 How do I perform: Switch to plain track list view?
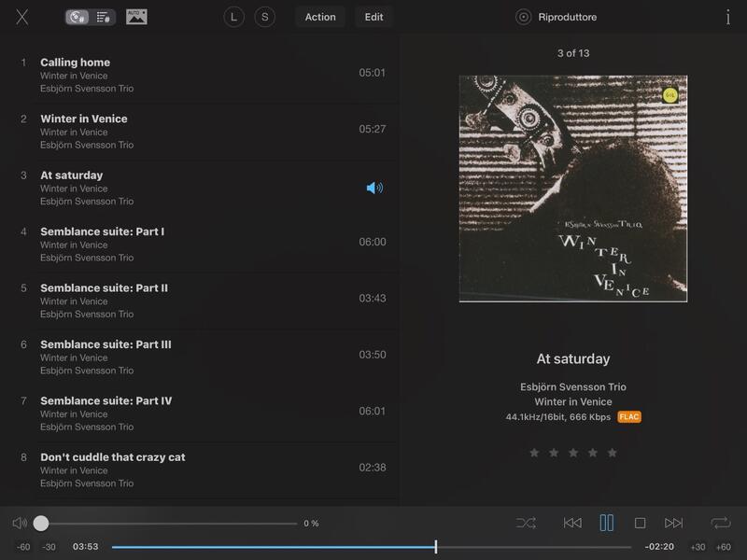(103, 17)
